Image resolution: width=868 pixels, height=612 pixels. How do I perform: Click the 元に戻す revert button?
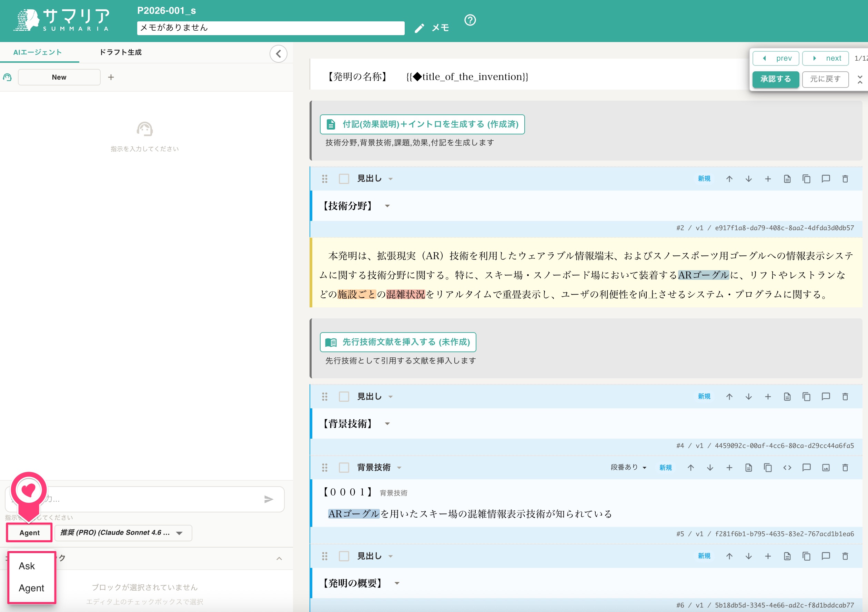tap(825, 79)
